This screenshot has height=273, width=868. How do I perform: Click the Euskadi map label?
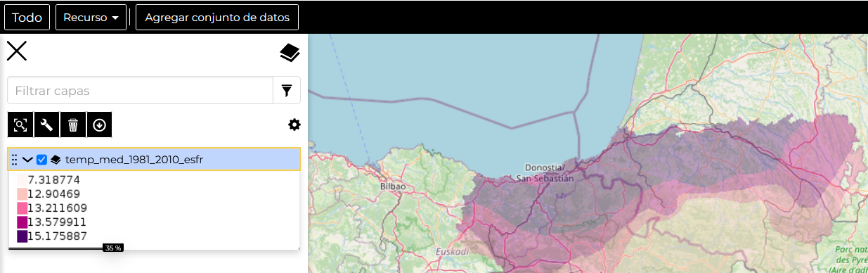tap(451, 251)
